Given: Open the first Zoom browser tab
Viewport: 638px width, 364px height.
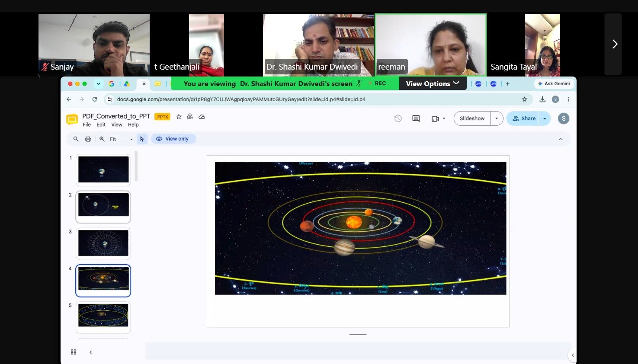Looking at the screenshot, I should pyautogui.click(x=478, y=84).
